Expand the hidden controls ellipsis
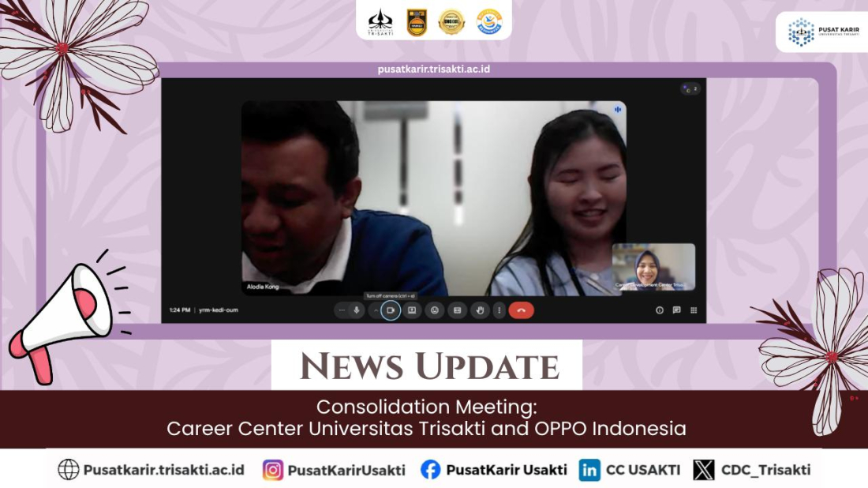 342,311
